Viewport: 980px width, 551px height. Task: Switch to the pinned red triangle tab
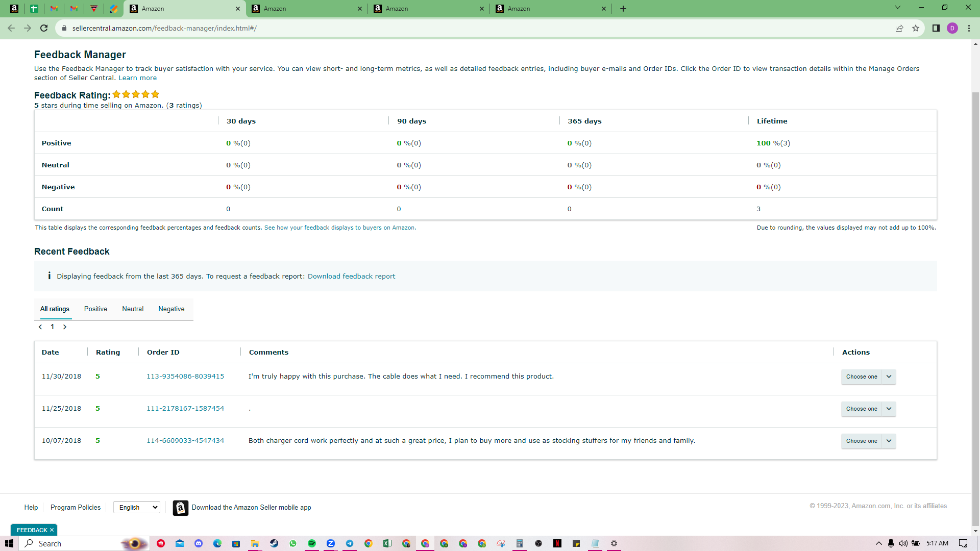[x=94, y=9]
